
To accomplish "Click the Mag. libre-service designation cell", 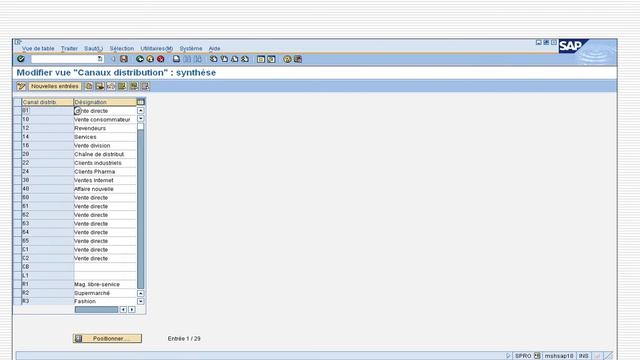I will point(105,284).
